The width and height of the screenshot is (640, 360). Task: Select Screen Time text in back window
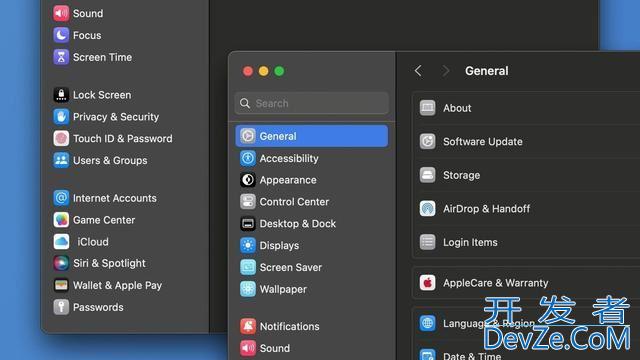pos(102,57)
